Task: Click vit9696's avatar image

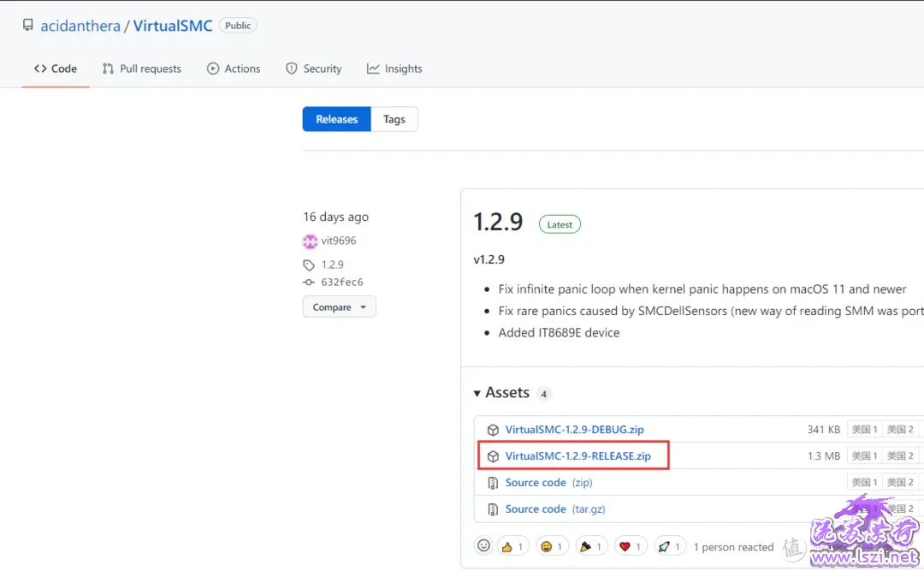Action: (310, 241)
